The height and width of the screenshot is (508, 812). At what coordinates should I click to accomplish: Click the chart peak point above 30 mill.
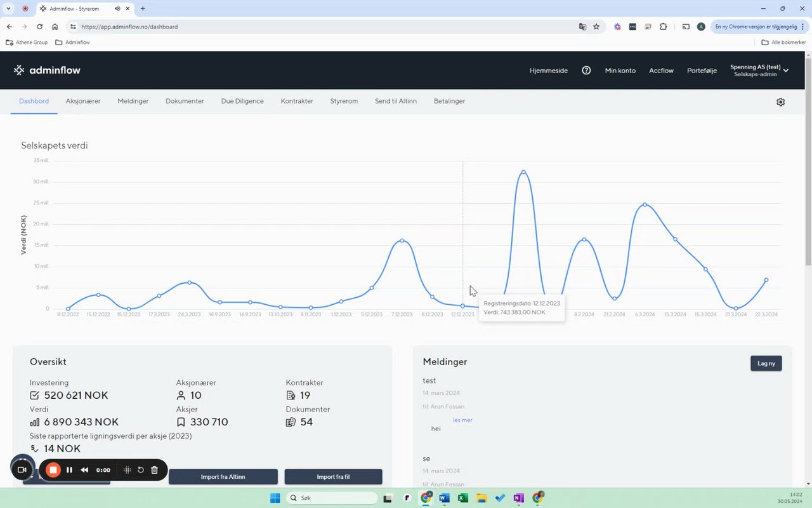pos(523,172)
